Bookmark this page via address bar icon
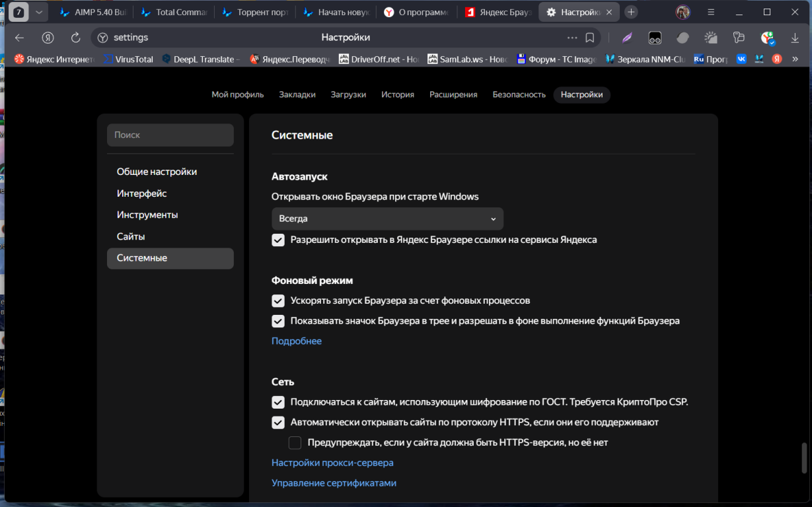This screenshot has height=507, width=812. pyautogui.click(x=590, y=38)
